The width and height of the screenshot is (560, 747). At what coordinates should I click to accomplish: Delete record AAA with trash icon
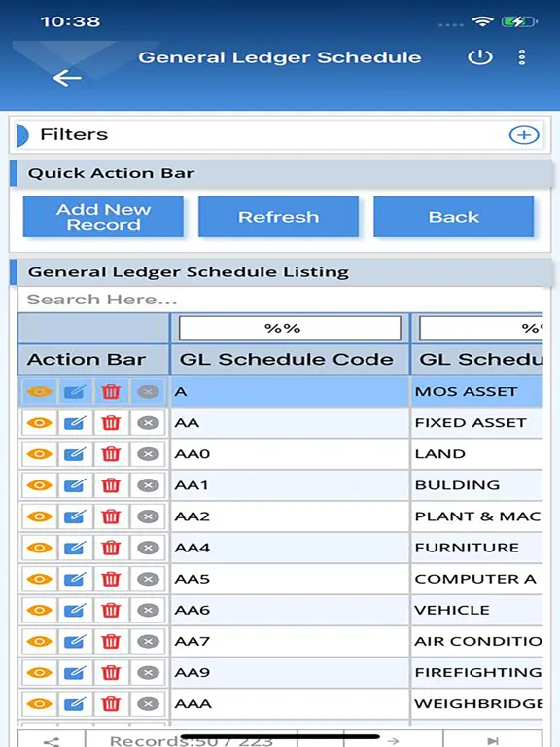111,703
